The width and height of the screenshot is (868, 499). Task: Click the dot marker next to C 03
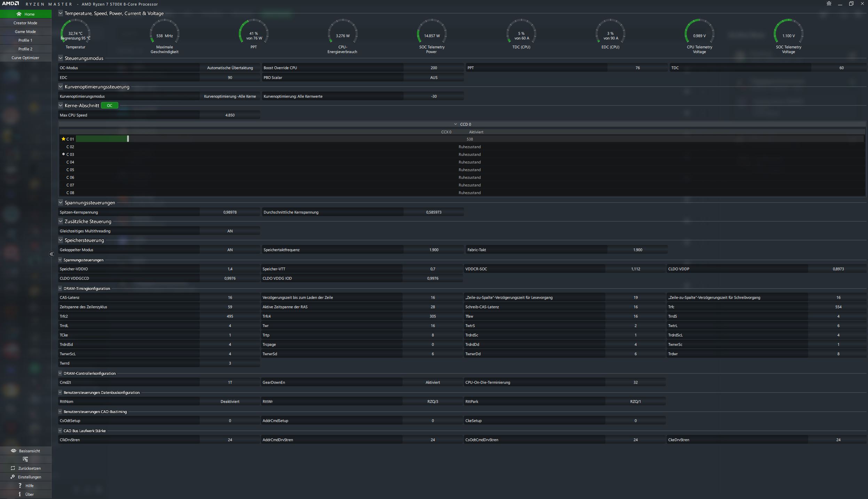click(x=63, y=154)
